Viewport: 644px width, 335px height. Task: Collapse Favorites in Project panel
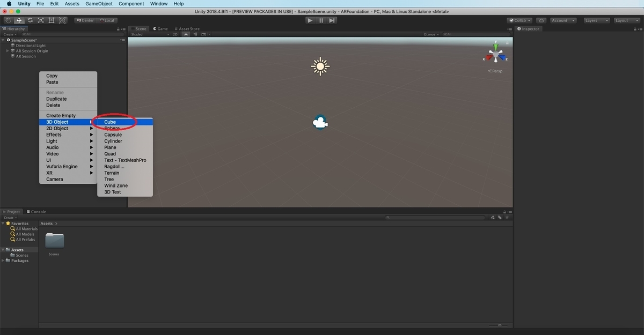tap(3, 224)
